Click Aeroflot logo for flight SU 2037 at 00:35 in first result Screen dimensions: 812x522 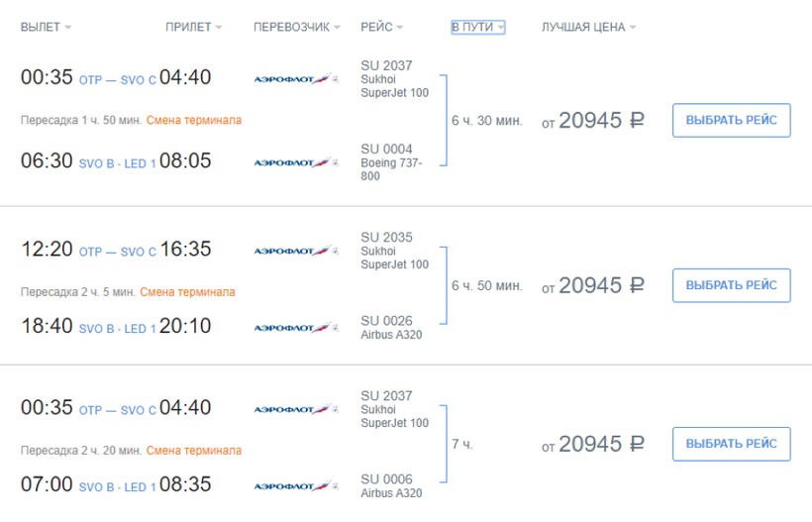[x=295, y=78]
